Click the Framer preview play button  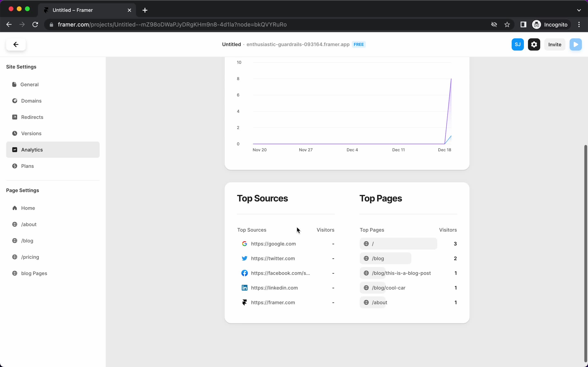(576, 44)
